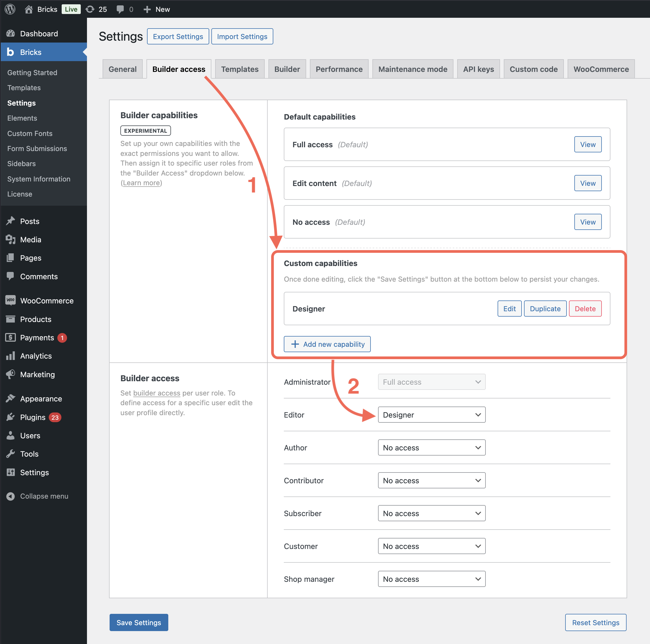Switch to the Performance tab
The height and width of the screenshot is (644, 650).
click(x=339, y=69)
